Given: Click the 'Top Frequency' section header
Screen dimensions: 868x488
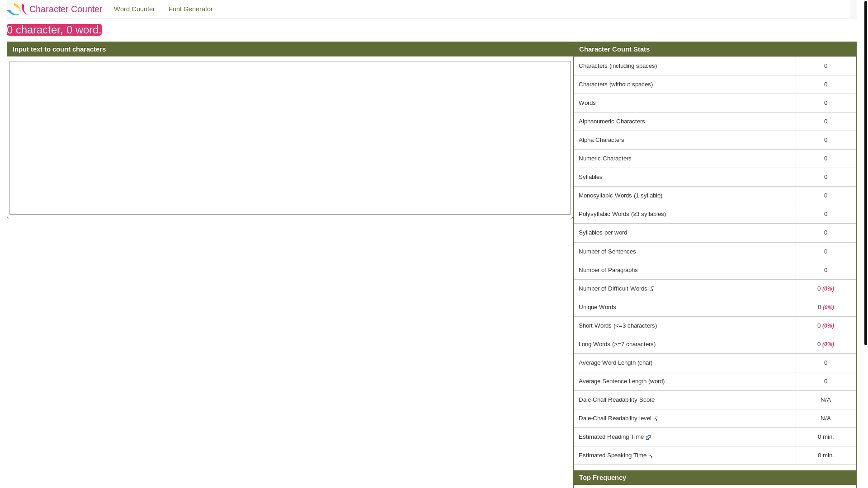Looking at the screenshot, I should [x=603, y=478].
